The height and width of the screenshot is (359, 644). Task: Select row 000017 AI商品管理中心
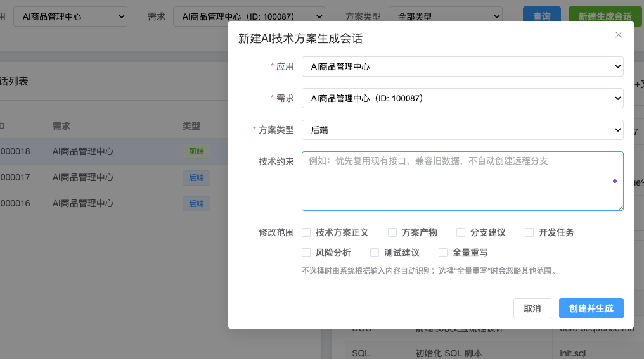(x=113, y=178)
